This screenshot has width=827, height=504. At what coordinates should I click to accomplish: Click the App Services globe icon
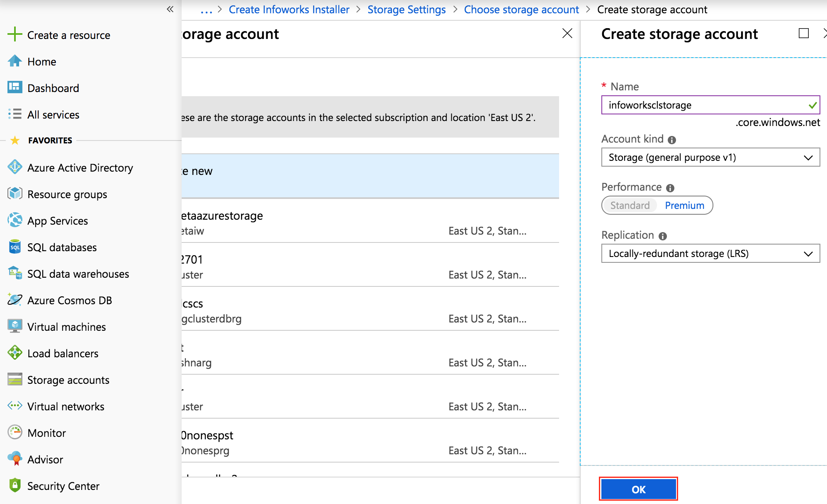click(15, 220)
